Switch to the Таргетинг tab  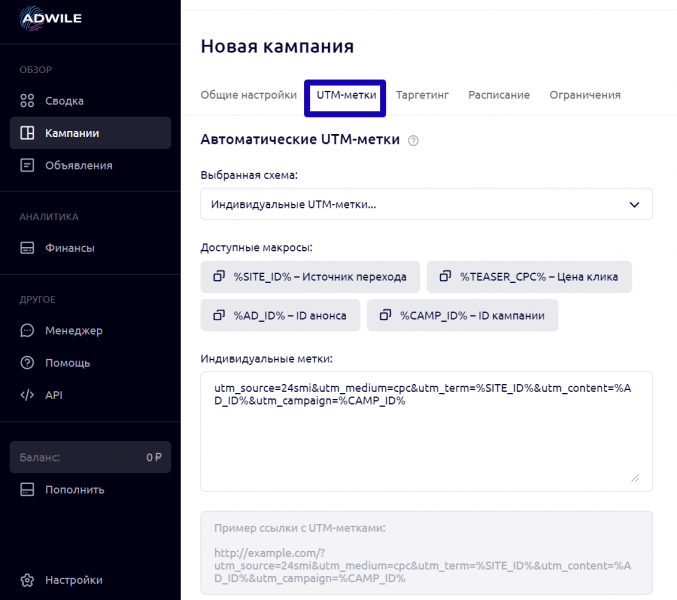pyautogui.click(x=422, y=95)
